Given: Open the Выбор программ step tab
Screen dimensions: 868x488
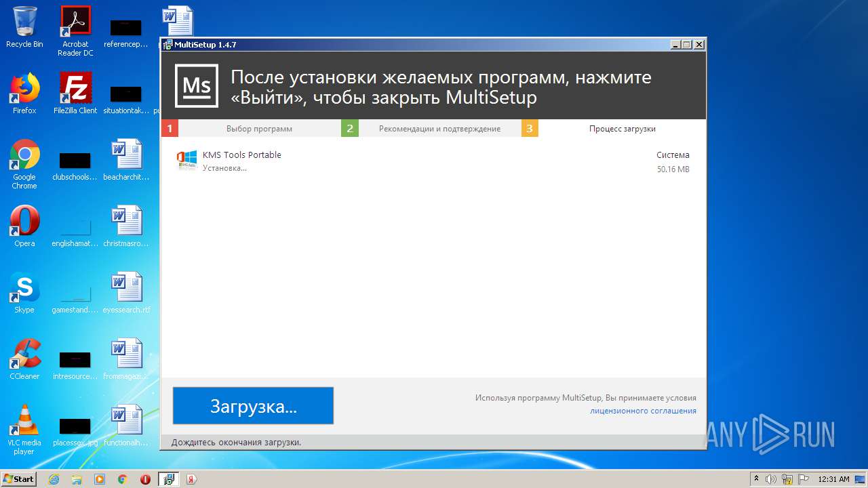Looking at the screenshot, I should [259, 129].
